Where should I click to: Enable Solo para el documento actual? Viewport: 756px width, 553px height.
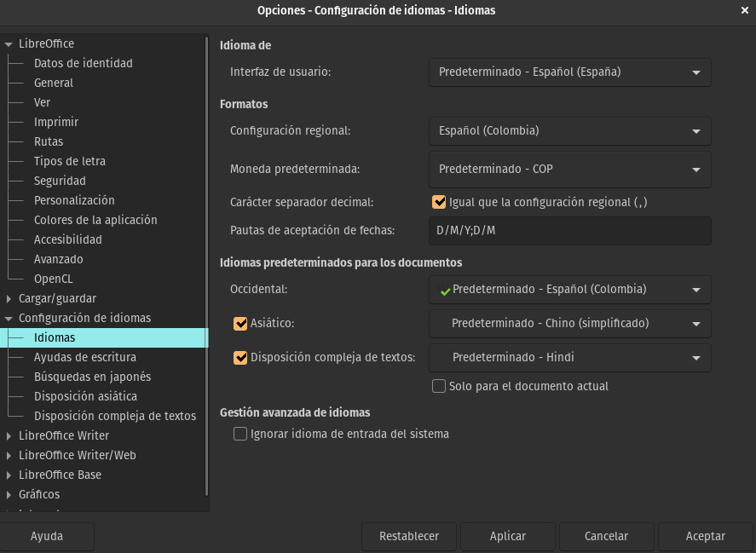pos(439,386)
